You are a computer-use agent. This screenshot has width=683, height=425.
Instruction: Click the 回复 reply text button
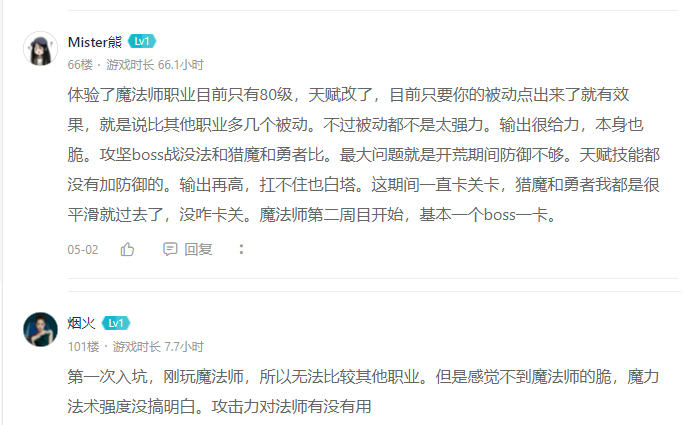(x=198, y=250)
